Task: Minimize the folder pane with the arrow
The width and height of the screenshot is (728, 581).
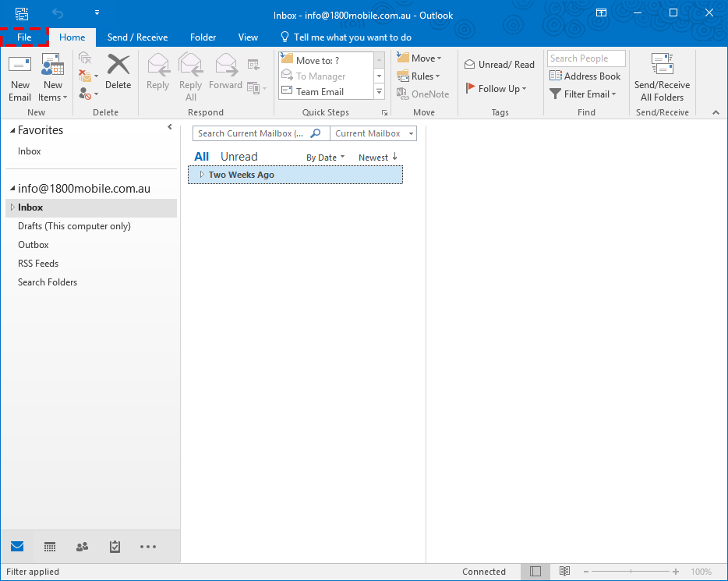Action: click(x=170, y=127)
